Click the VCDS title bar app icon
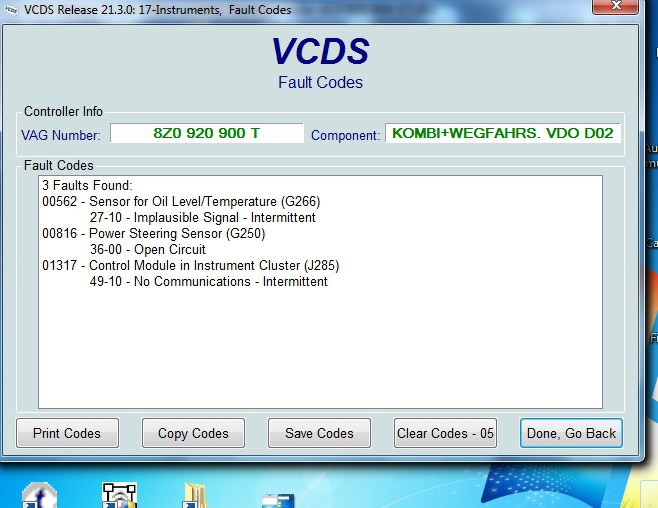This screenshot has width=658, height=508. (10, 9)
